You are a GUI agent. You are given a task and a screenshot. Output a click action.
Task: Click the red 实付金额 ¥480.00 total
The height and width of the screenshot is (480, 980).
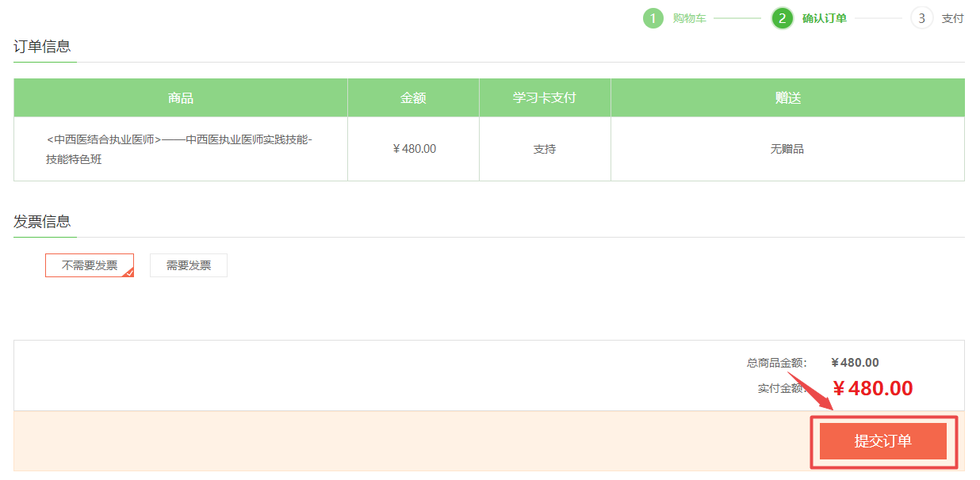(872, 388)
